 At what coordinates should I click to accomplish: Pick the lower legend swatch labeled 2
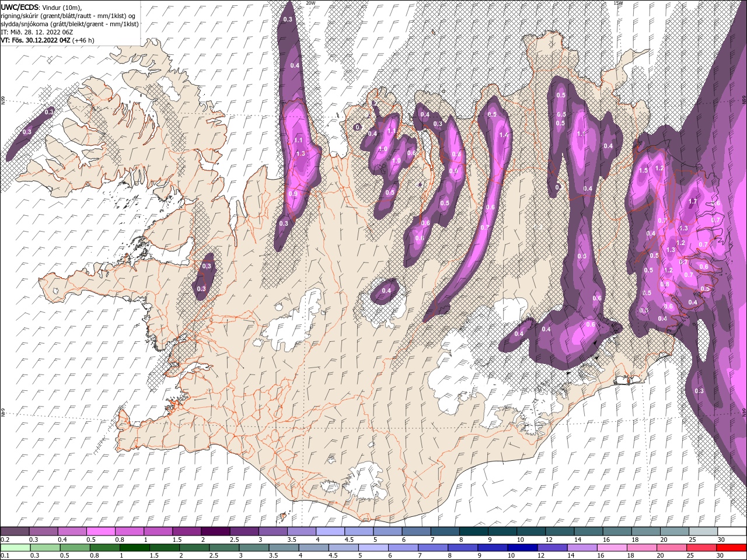tap(194, 547)
